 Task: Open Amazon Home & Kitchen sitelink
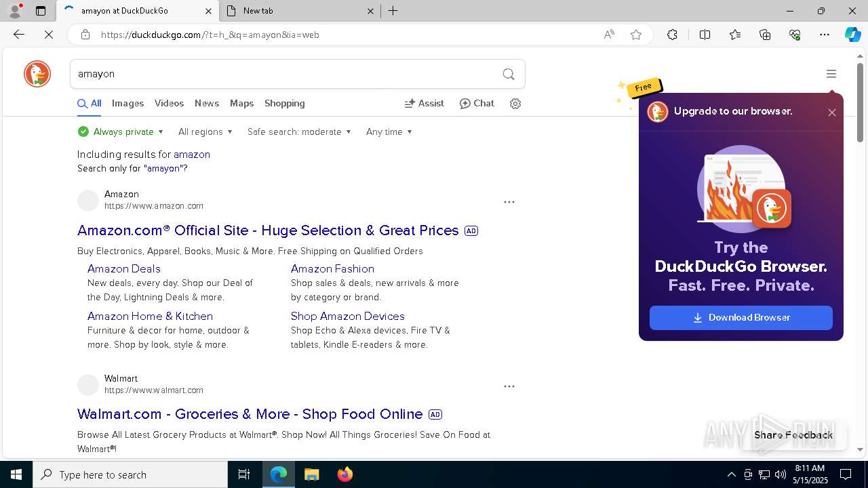150,317
